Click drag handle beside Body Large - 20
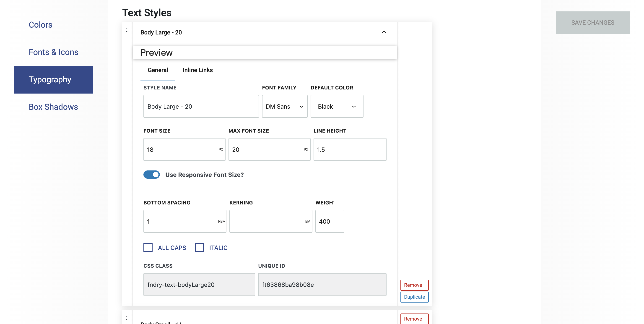 [x=127, y=30]
